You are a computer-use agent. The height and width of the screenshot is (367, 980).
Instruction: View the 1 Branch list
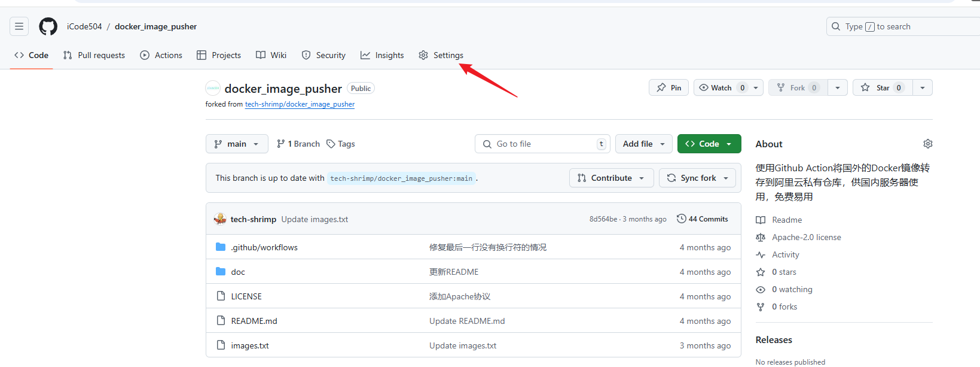click(x=298, y=144)
